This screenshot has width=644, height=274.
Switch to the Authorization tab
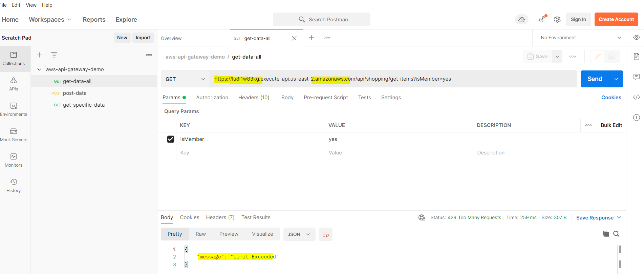(x=212, y=98)
